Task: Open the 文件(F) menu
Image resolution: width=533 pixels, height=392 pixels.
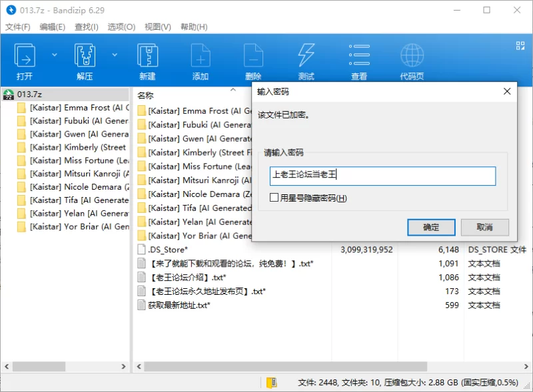Action: coord(18,27)
